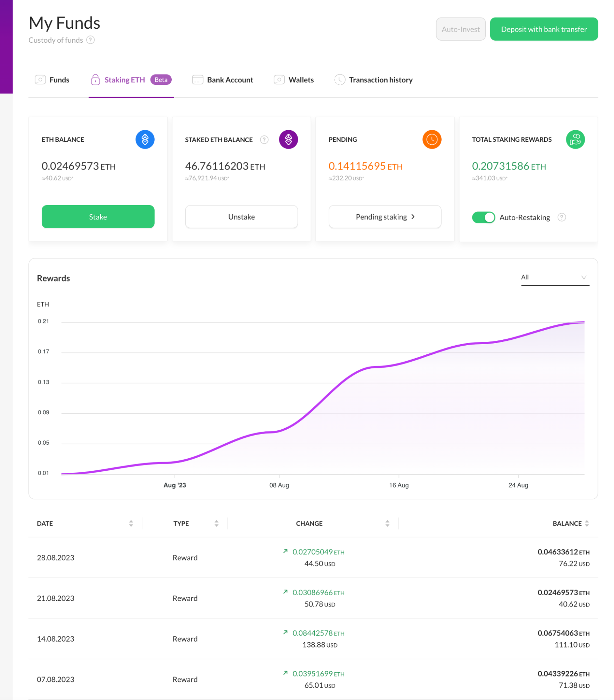The height and width of the screenshot is (700, 614).
Task: Click the orange 0.14115695 ETH pending value
Action: coord(366,166)
